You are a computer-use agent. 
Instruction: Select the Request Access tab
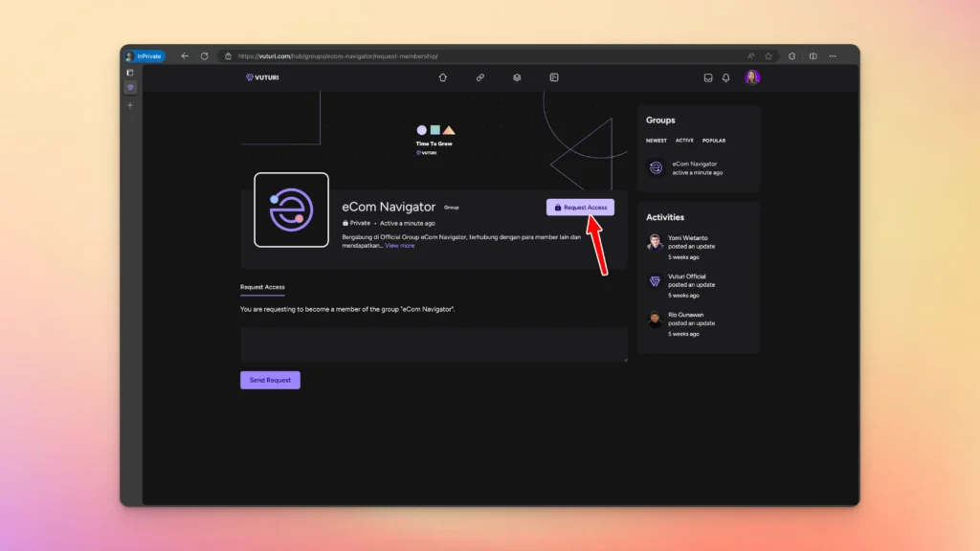point(262,287)
